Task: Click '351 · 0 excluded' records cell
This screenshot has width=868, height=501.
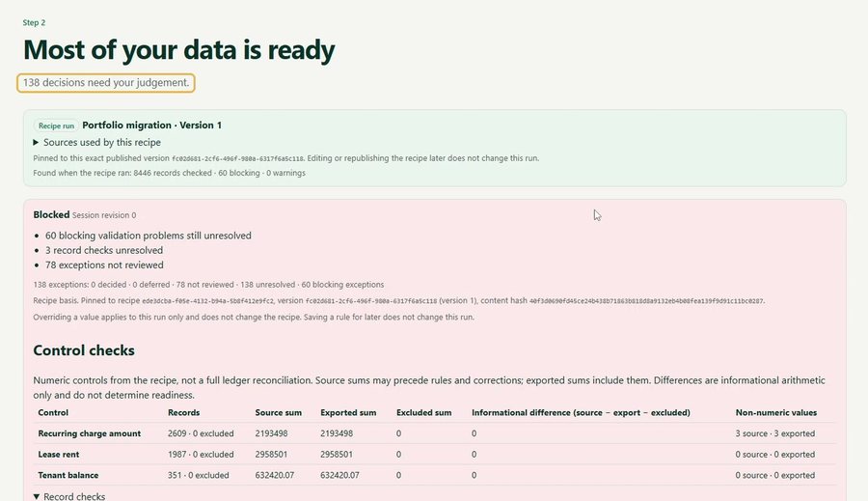Action: pyautogui.click(x=198, y=475)
